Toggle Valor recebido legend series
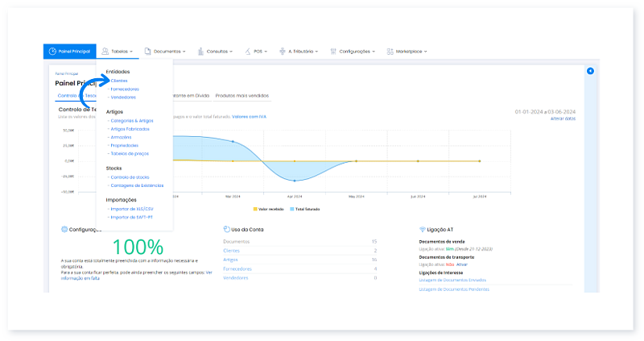This screenshot has width=644, height=341. 271,208
